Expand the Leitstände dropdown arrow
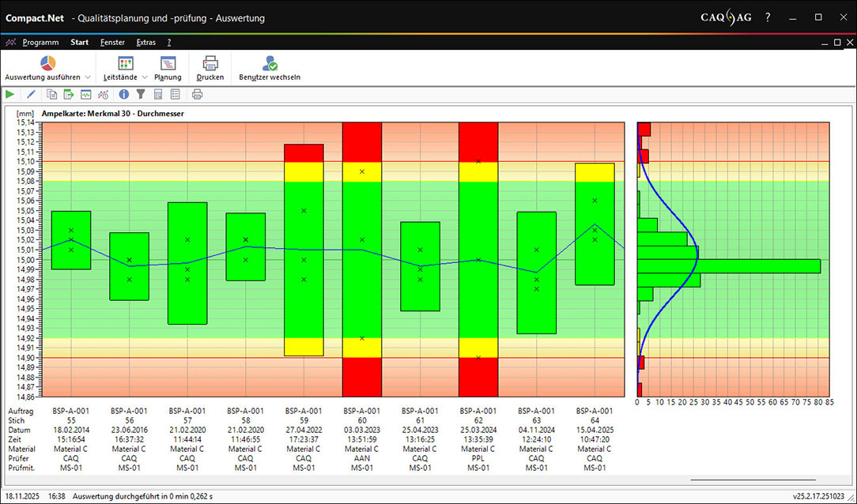The height and width of the screenshot is (504, 857). pos(145,77)
